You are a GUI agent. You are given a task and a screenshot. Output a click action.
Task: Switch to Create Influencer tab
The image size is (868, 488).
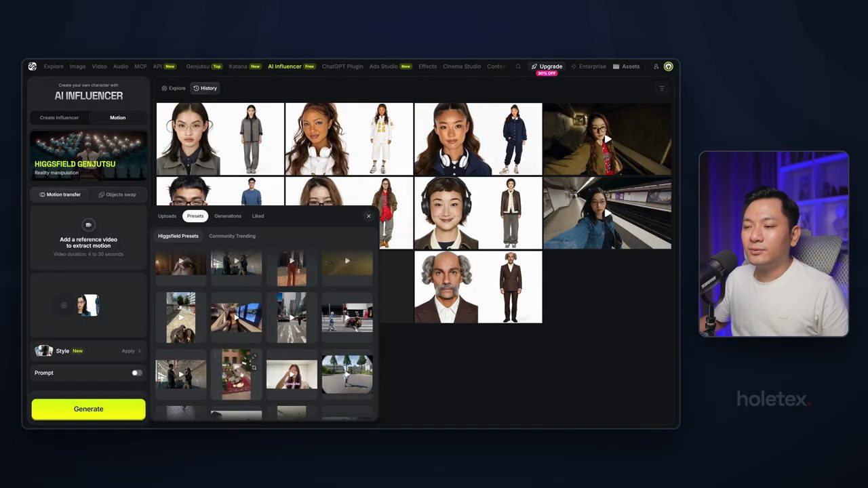59,118
